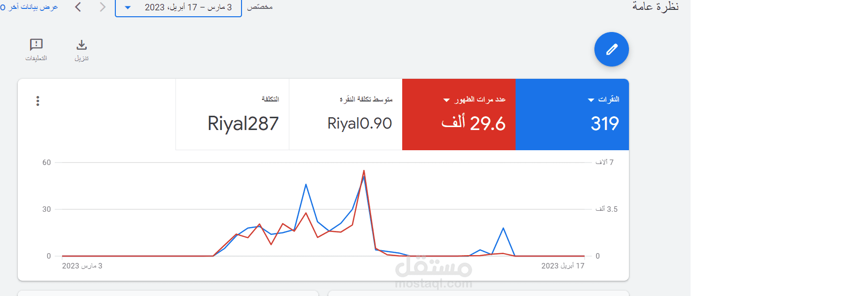Image resolution: width=868 pixels, height=296 pixels.
Task: Go to the next date range arrow
Action: point(102,7)
